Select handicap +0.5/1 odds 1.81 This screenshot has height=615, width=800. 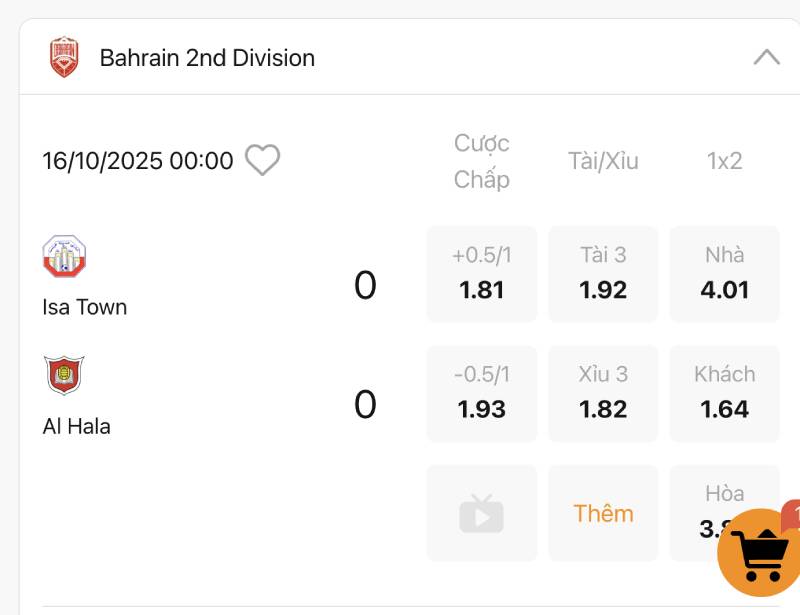pos(481,273)
